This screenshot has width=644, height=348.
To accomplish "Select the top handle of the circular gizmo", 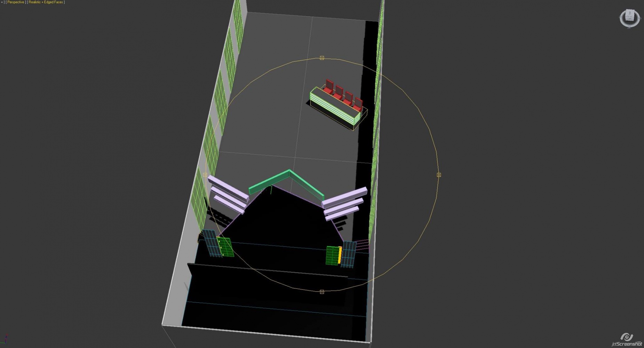I will [322, 58].
